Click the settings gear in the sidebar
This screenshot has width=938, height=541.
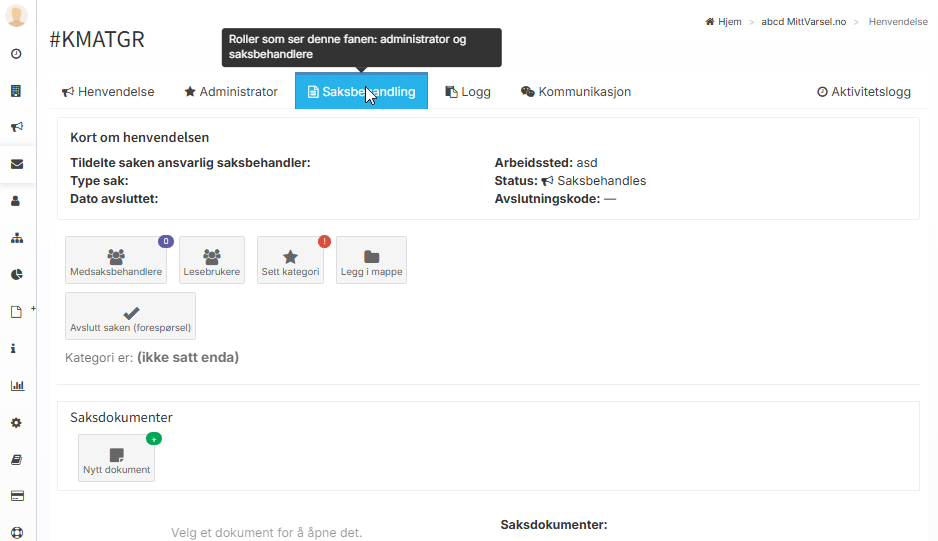[16, 422]
